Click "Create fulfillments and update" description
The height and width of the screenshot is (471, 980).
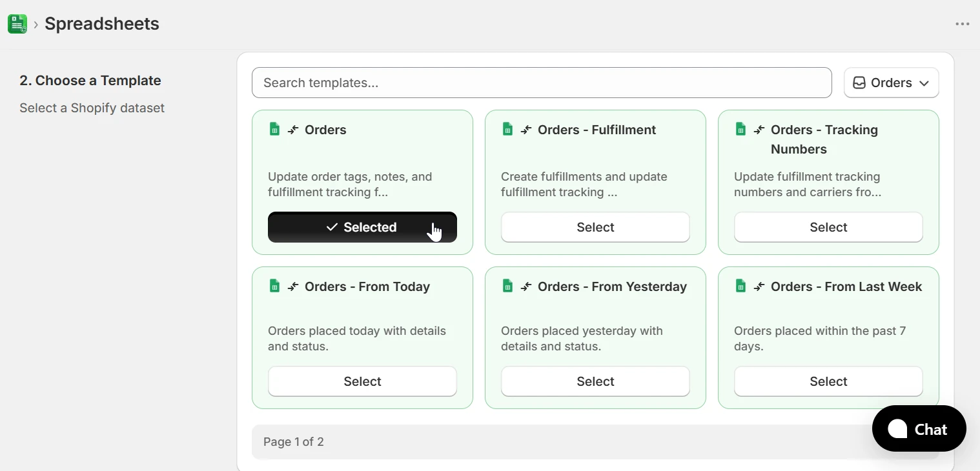point(584,185)
